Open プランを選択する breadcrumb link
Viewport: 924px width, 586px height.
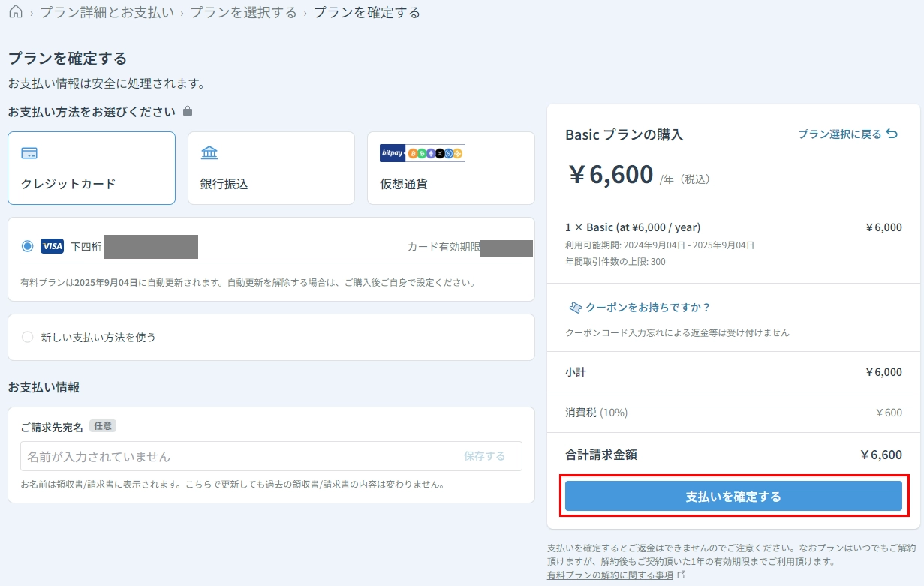click(244, 12)
